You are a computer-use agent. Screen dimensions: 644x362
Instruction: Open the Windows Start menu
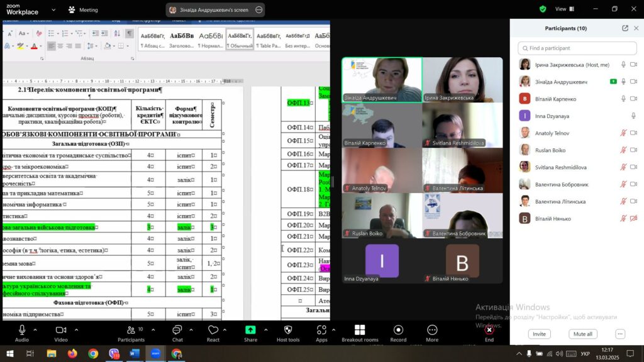(x=10, y=353)
